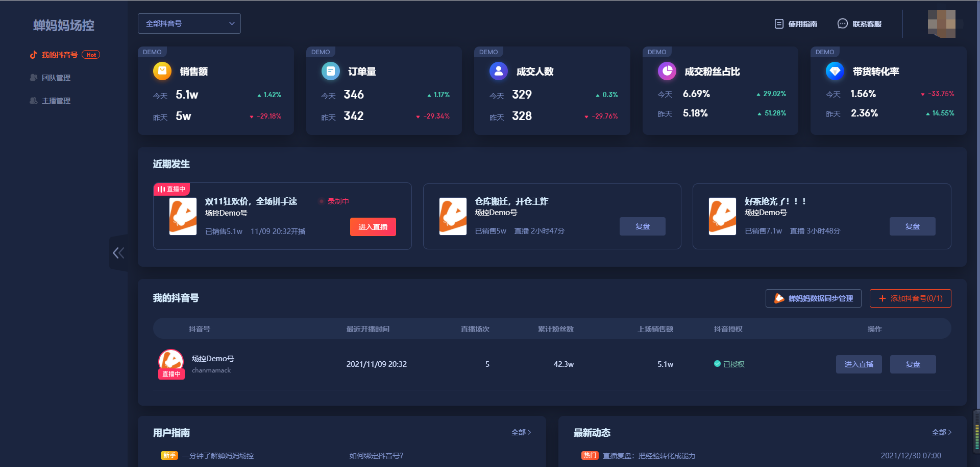Click the 热门 tag in latest news
This screenshot has height=467, width=980.
[590, 455]
